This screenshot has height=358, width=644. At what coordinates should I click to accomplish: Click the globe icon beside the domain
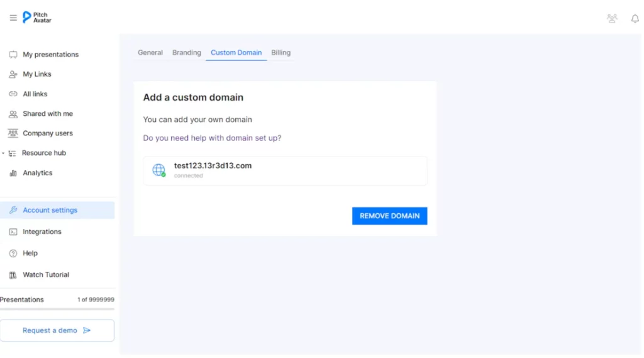click(x=159, y=170)
